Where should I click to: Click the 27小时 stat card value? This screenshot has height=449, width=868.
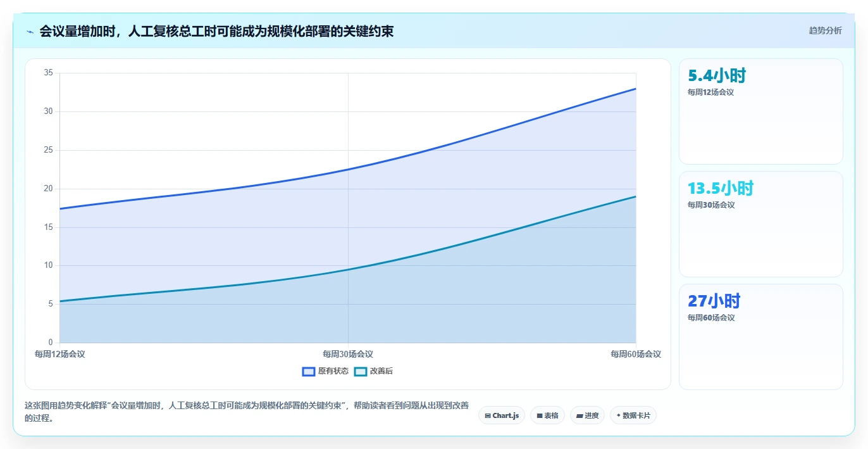click(x=714, y=301)
